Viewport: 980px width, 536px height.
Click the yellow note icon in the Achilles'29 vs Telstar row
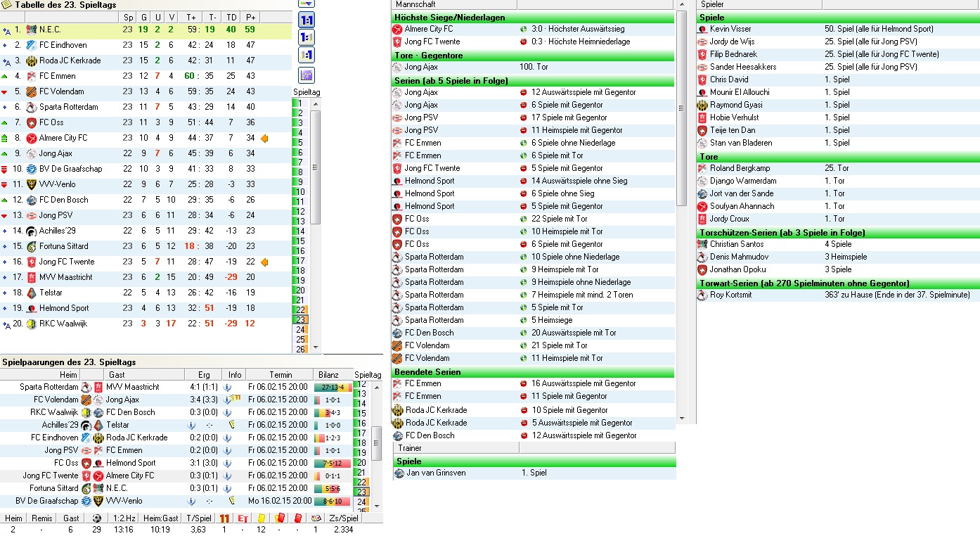(x=231, y=425)
